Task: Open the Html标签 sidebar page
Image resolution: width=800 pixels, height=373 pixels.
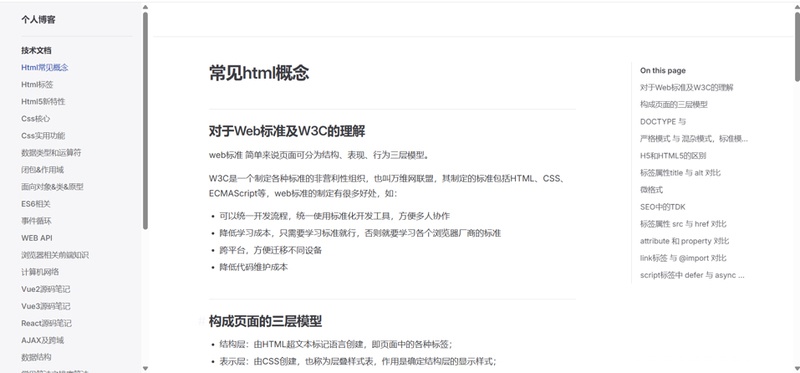Action: tap(37, 85)
